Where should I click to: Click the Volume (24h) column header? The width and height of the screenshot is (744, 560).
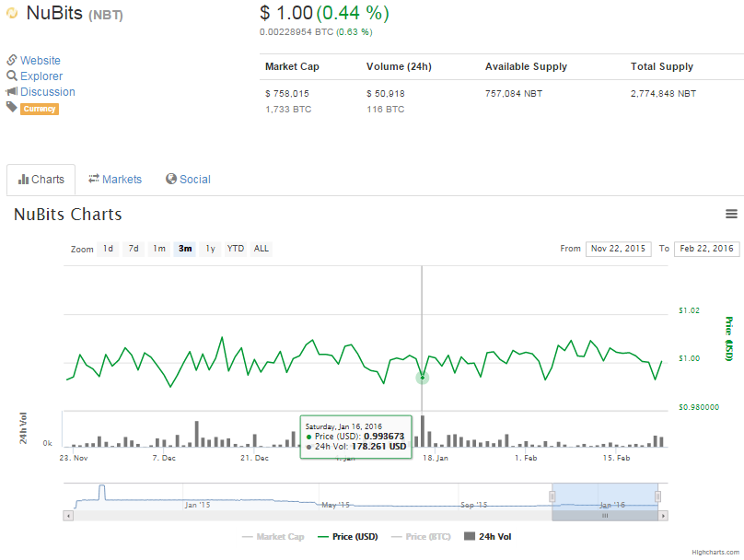pyautogui.click(x=399, y=66)
